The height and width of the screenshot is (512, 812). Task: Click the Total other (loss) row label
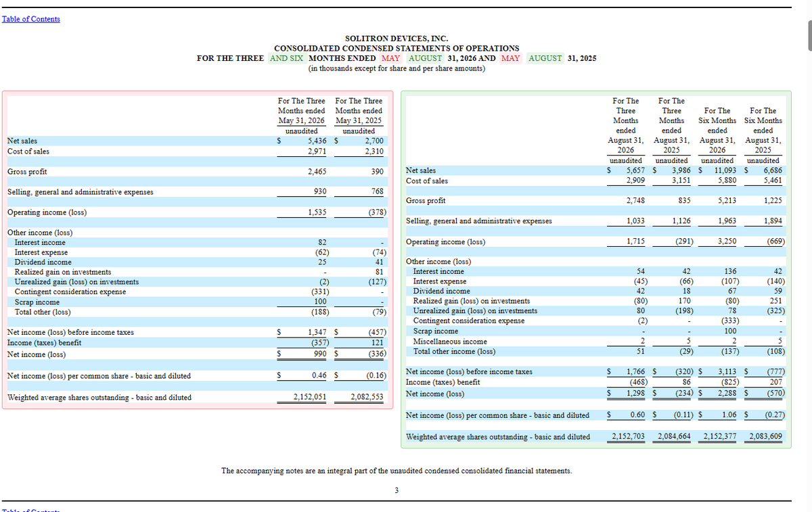point(43,312)
